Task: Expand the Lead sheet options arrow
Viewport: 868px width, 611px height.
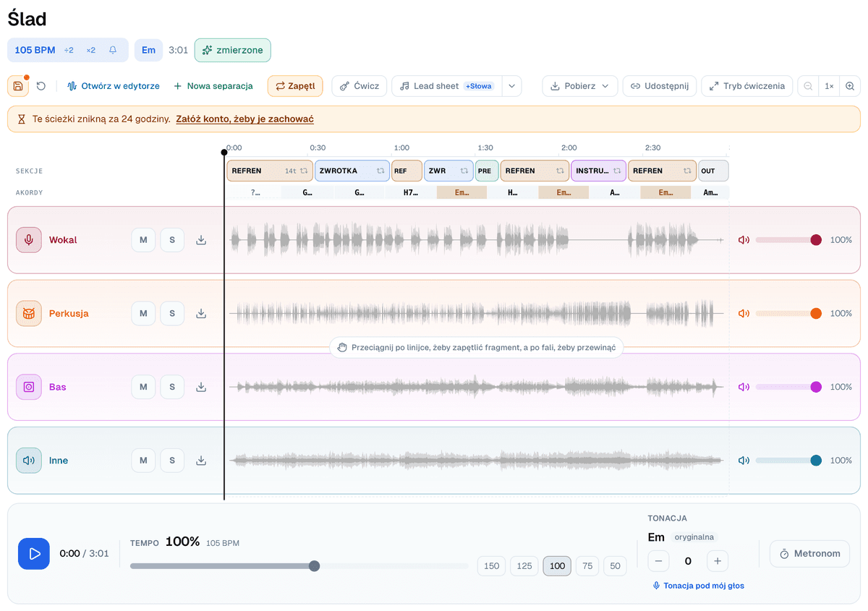Action: [511, 86]
